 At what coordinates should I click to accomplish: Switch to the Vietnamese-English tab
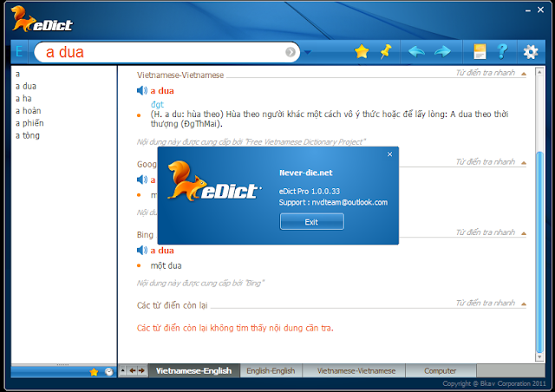[x=194, y=371]
